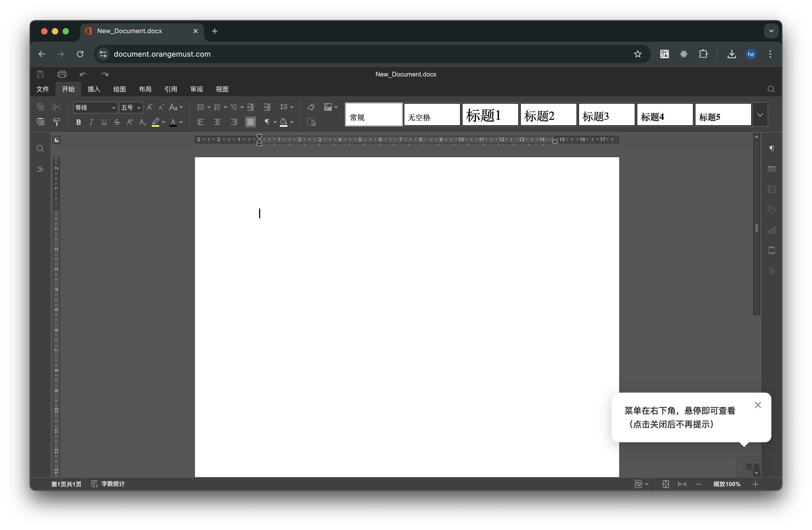Apply the 标题1 heading style
The width and height of the screenshot is (812, 530).
(x=490, y=115)
